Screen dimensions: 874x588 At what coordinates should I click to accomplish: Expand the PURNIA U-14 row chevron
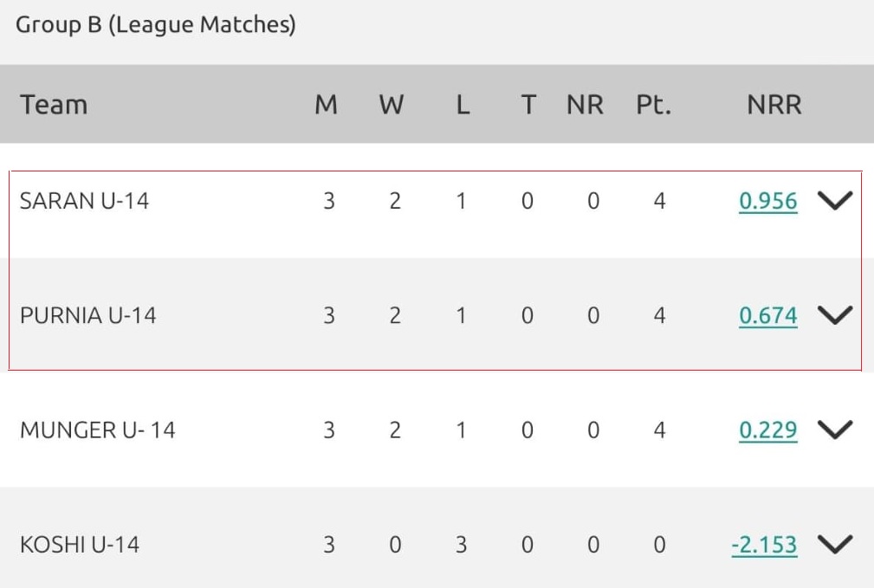point(835,315)
